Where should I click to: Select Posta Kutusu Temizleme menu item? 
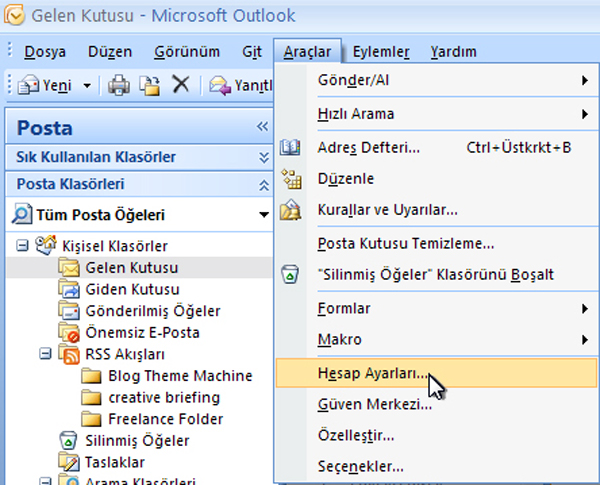(x=437, y=243)
